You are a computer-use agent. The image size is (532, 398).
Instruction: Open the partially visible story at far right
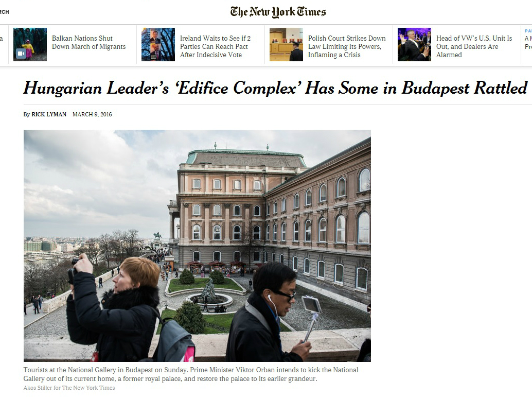(528, 42)
